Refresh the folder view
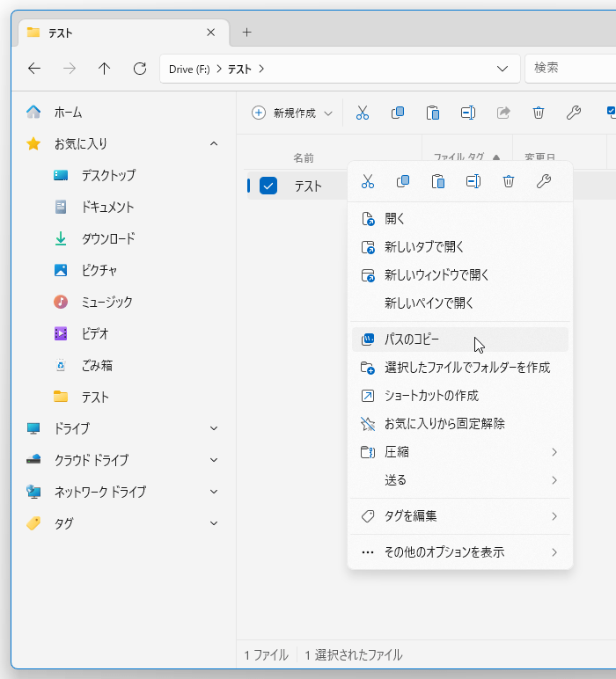 [140, 69]
